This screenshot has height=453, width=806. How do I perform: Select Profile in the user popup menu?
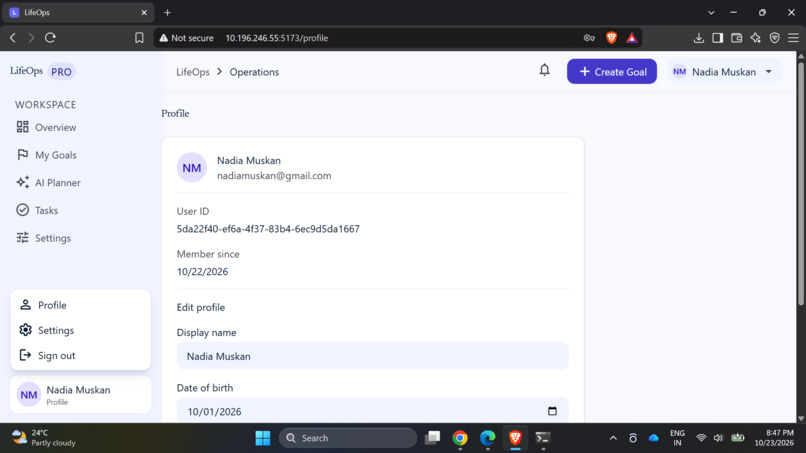81,305
